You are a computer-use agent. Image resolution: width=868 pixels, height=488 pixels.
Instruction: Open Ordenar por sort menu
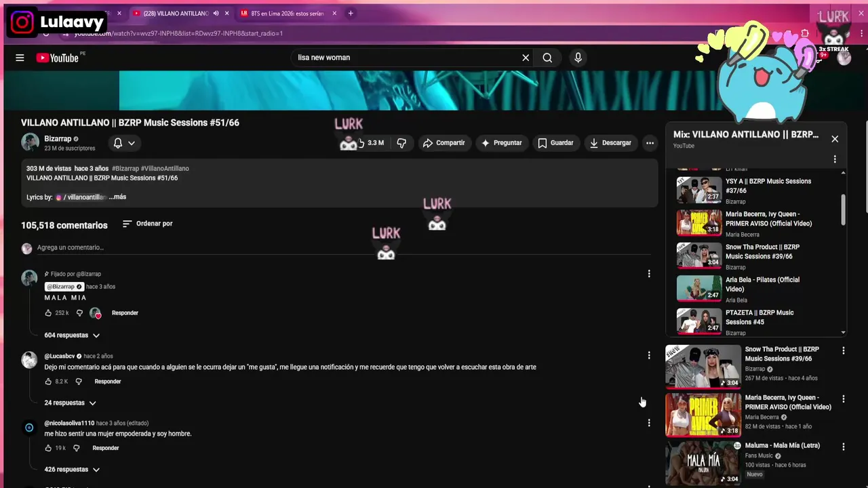(148, 224)
